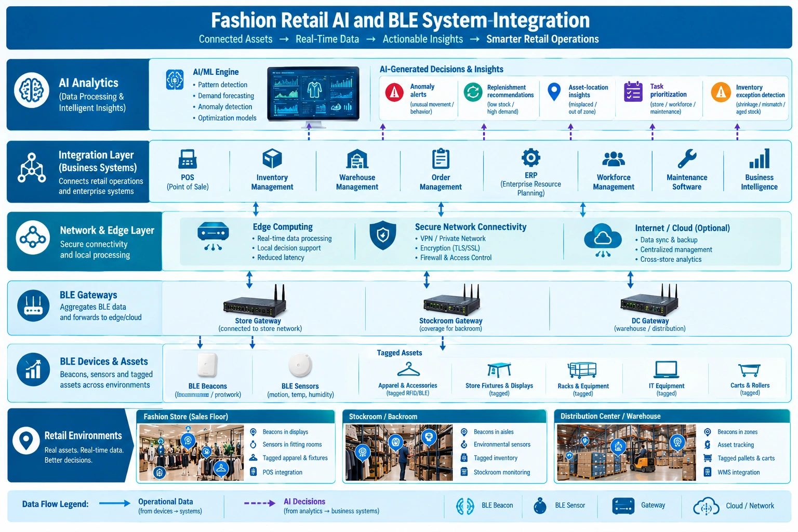Image resolution: width=798 pixels, height=532 pixels.
Task: Click the Store Gateway device image
Action: pos(255,302)
